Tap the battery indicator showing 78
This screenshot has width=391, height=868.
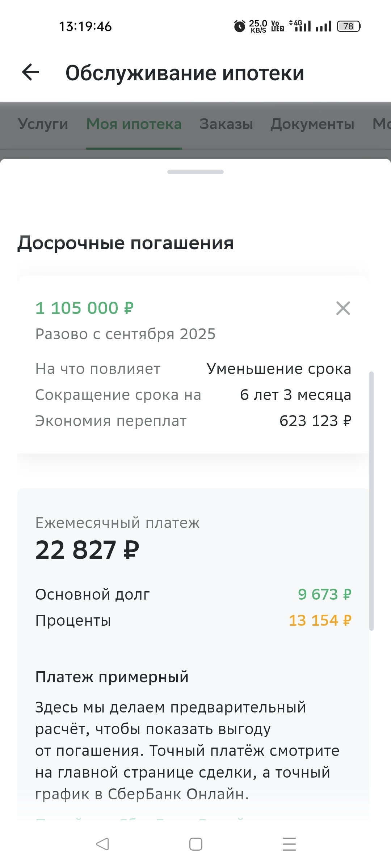(349, 26)
